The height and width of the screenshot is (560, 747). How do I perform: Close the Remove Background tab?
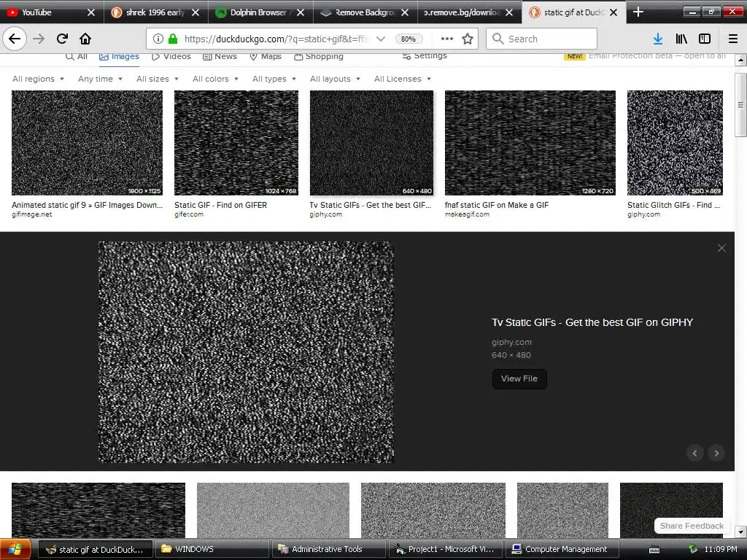(x=404, y=12)
